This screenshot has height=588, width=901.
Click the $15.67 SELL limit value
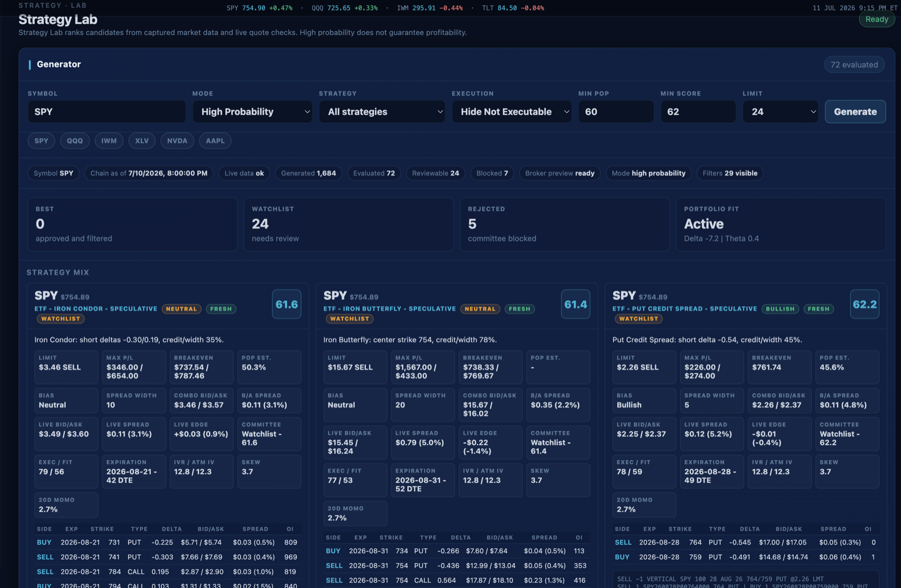[x=350, y=367]
